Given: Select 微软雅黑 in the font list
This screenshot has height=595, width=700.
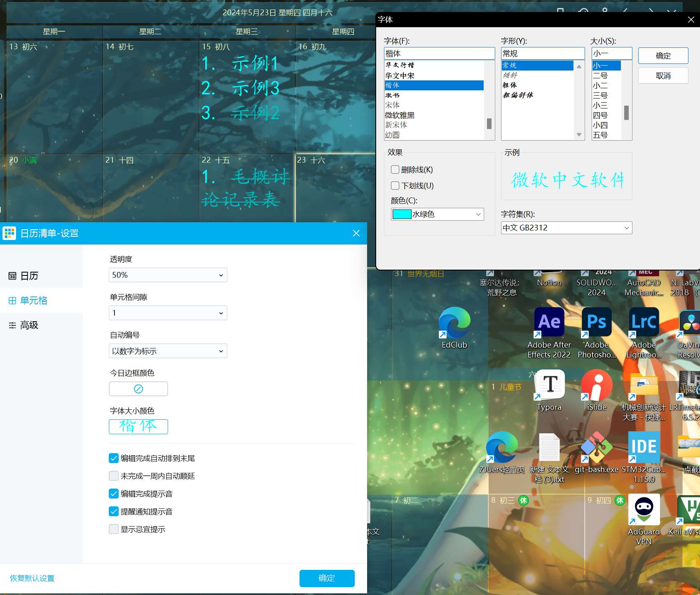Looking at the screenshot, I should (x=400, y=115).
